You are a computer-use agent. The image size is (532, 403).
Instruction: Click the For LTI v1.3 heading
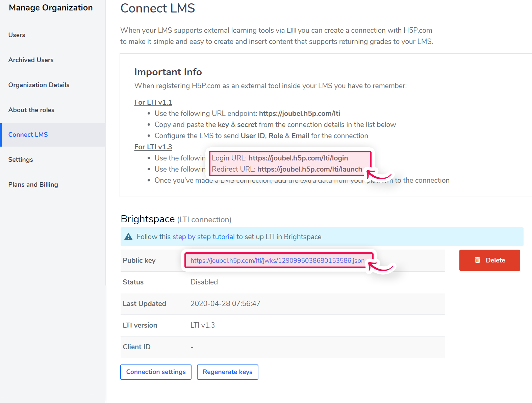(153, 147)
